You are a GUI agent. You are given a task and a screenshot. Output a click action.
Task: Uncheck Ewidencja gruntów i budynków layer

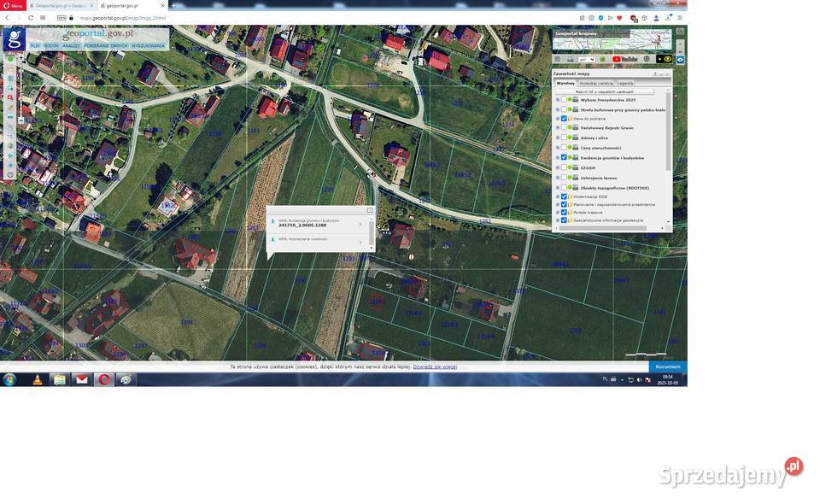564,157
